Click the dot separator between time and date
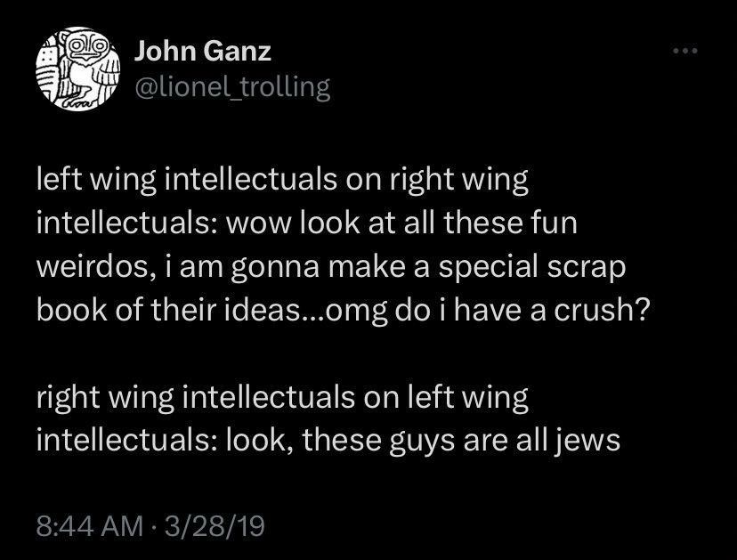 point(154,524)
